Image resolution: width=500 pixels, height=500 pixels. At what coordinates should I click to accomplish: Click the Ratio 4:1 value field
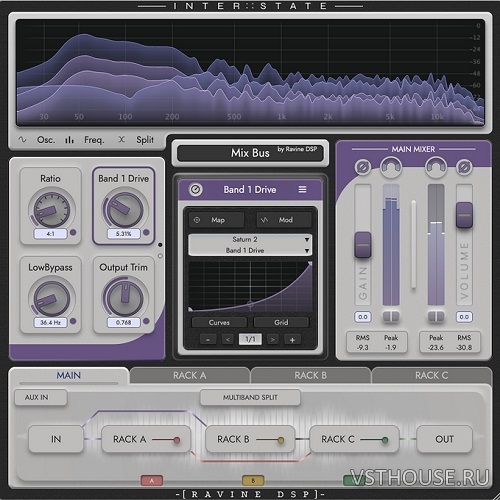(51, 234)
